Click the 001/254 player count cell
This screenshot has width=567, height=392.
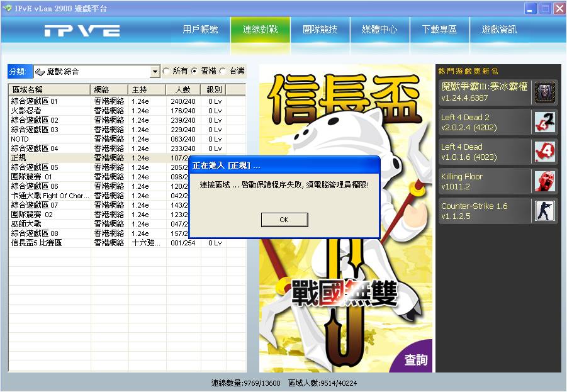tap(183, 243)
